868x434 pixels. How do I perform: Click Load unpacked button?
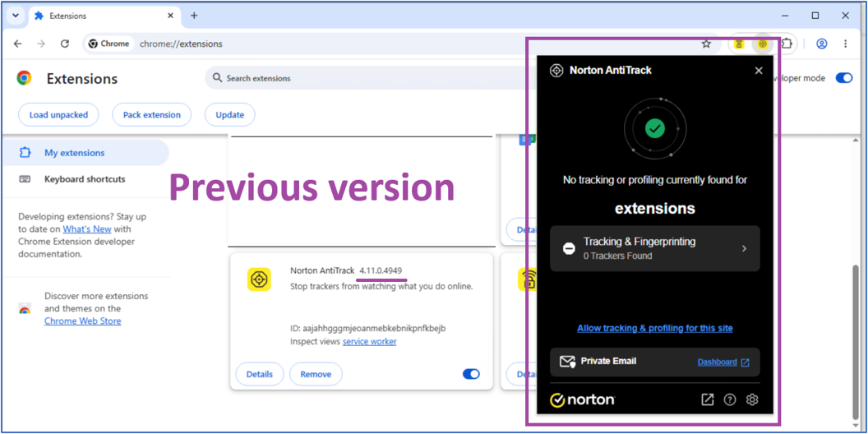pos(58,115)
